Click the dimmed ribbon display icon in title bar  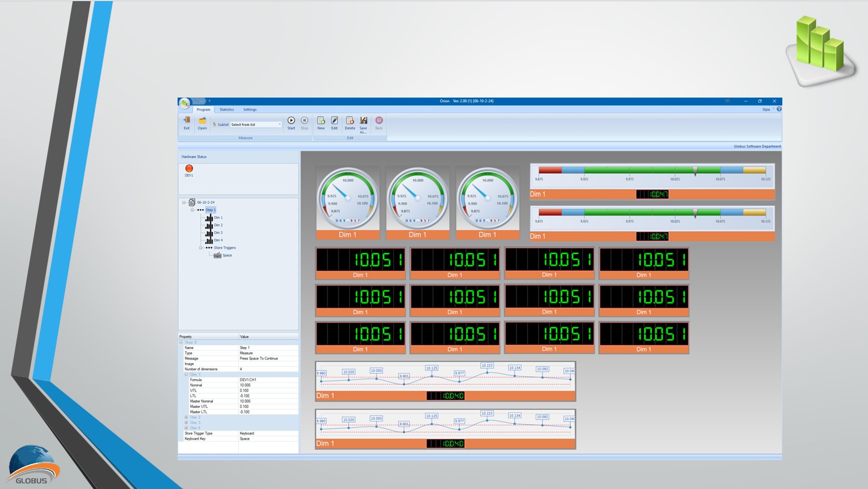727,101
